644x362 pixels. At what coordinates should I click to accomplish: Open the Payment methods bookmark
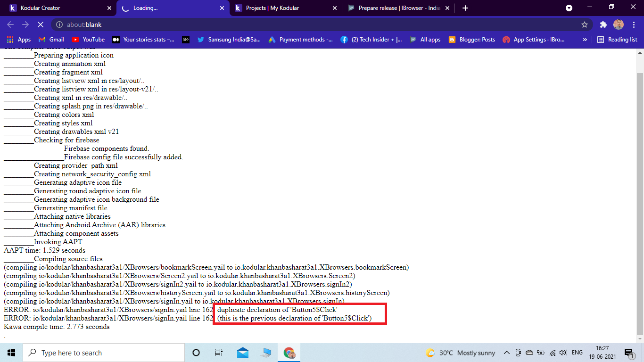pos(300,40)
